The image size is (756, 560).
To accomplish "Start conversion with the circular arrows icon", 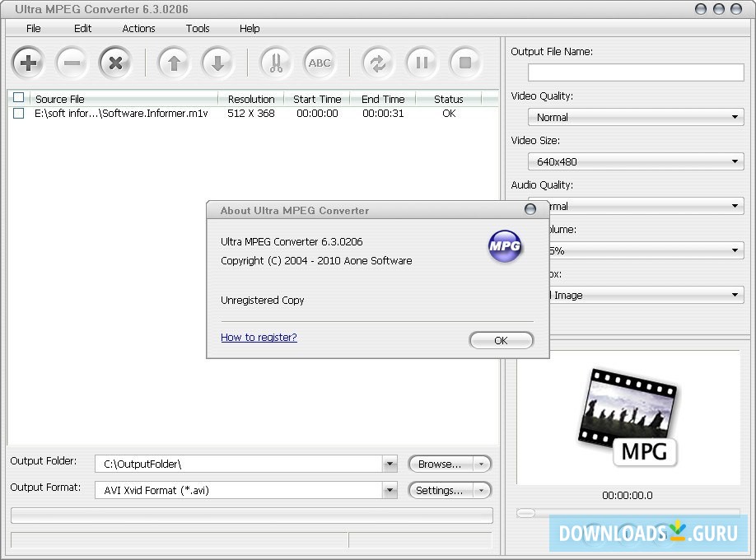I will point(378,63).
